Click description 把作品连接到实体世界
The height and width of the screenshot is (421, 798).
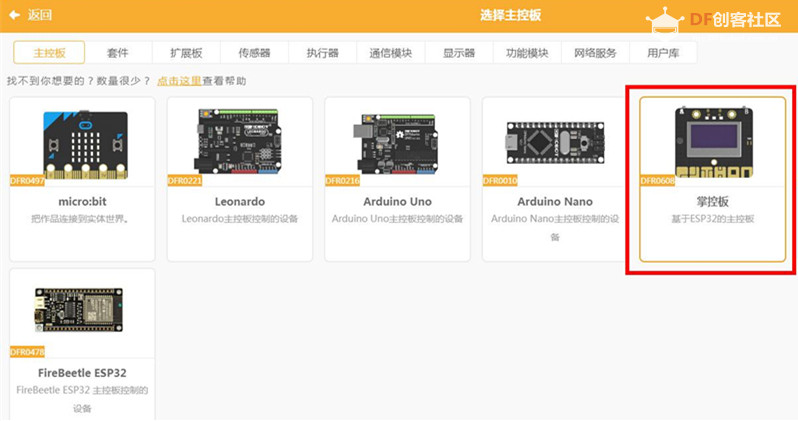(x=80, y=219)
